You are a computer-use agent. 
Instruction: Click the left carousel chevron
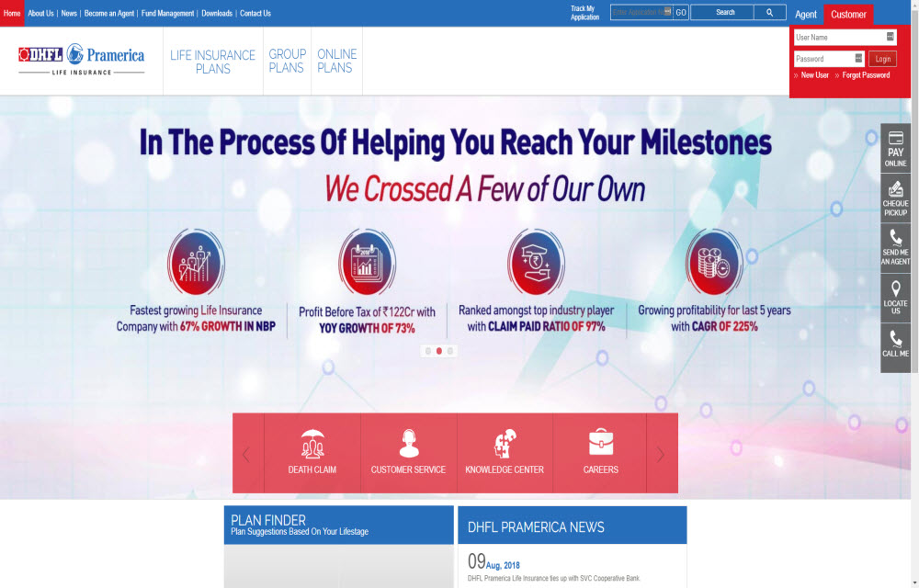click(x=245, y=453)
